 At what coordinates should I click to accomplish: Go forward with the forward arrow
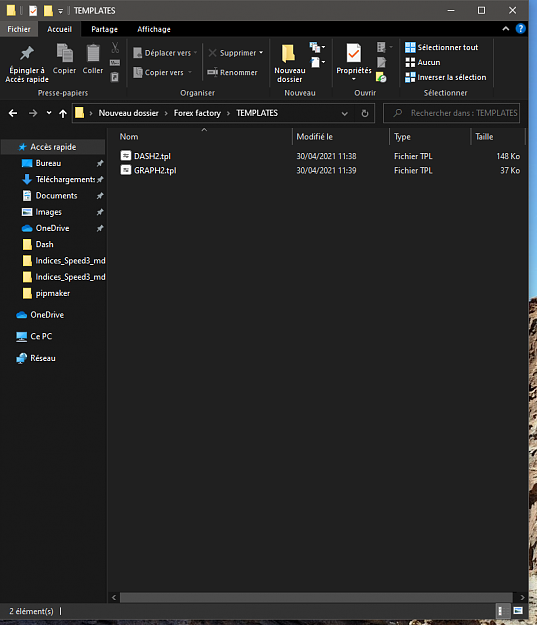point(33,113)
